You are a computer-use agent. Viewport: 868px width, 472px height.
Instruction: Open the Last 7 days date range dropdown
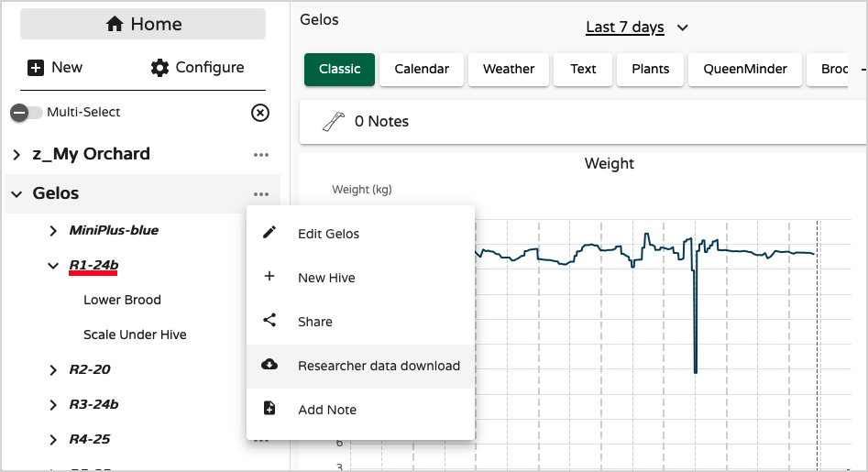(636, 27)
